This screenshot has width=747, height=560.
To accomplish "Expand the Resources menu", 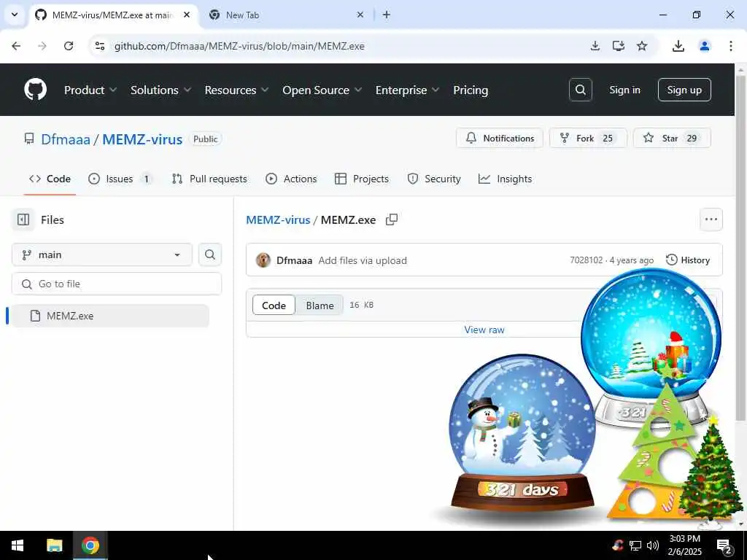I will point(236,90).
